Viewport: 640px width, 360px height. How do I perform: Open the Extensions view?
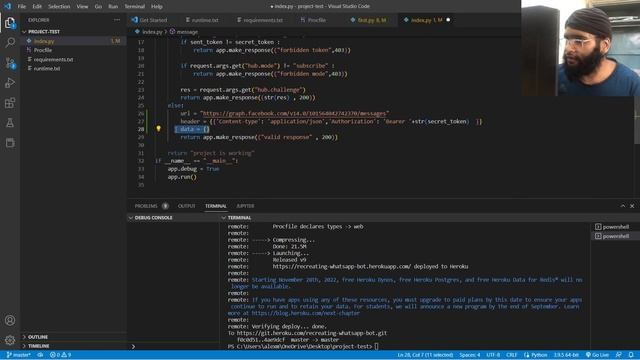click(10, 102)
